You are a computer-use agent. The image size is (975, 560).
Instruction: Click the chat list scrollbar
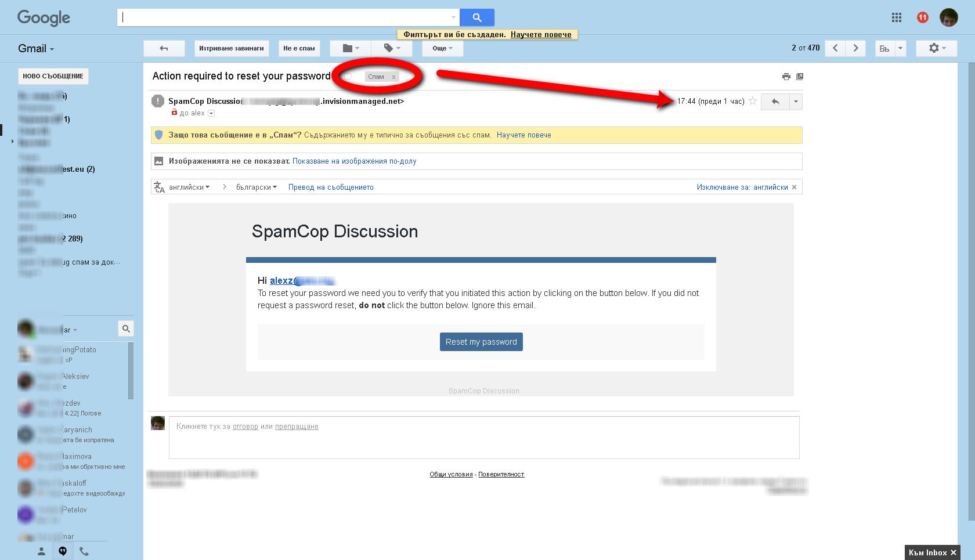coord(131,370)
